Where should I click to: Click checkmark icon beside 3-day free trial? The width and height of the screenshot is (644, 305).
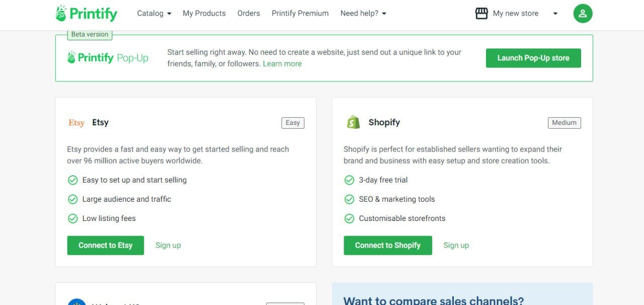click(349, 180)
